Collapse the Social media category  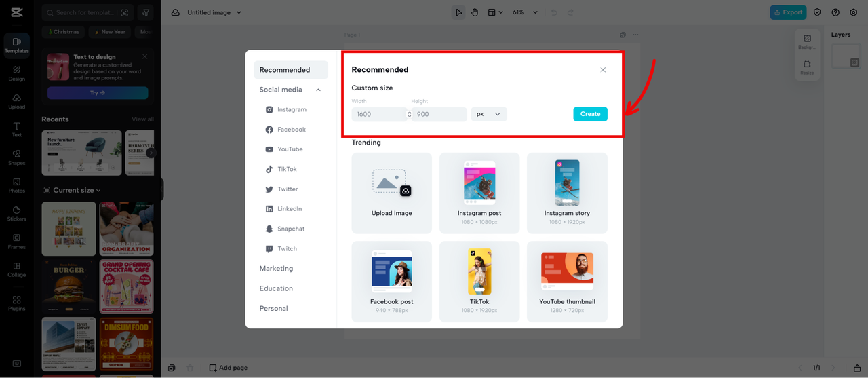point(318,90)
